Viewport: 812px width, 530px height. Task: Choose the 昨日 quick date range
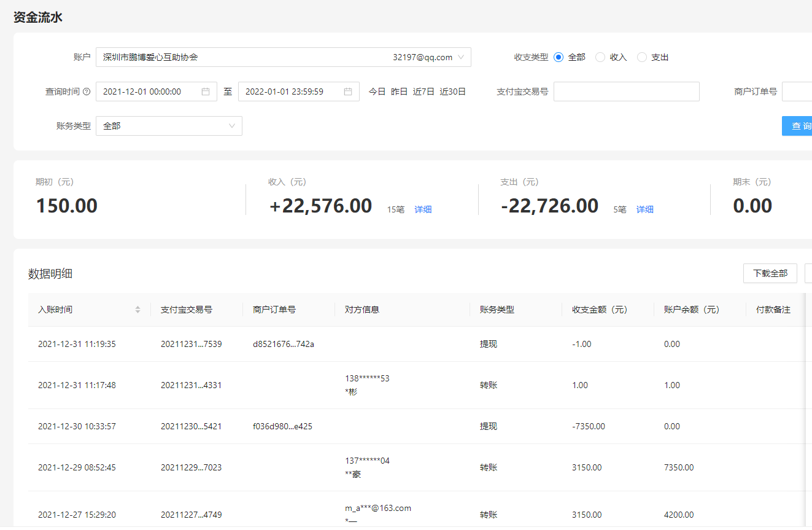399,92
